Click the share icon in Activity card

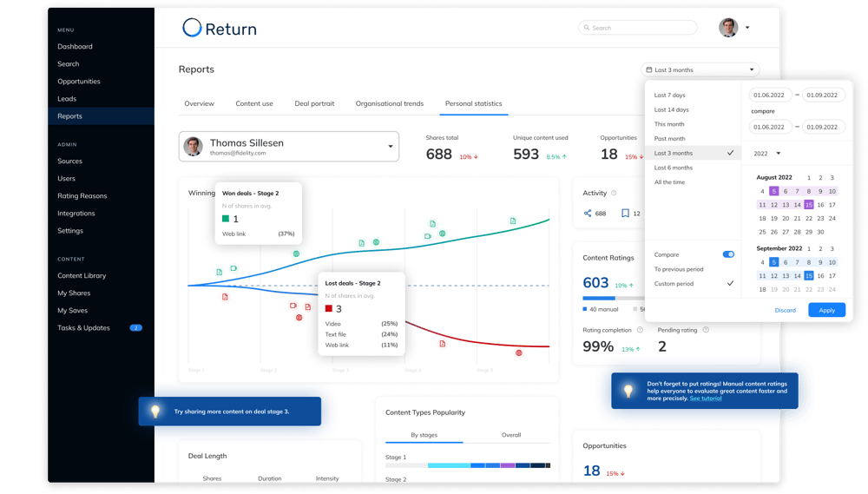tap(588, 214)
